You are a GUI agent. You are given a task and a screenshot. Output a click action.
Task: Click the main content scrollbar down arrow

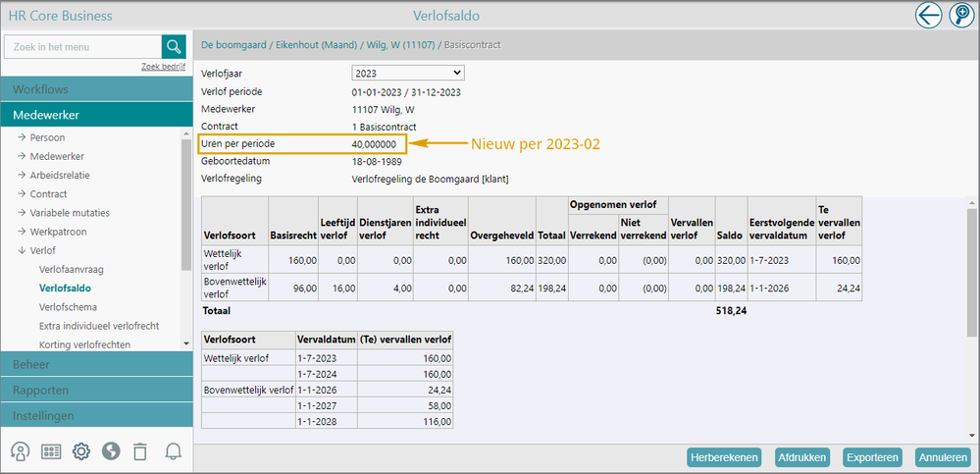click(x=972, y=435)
